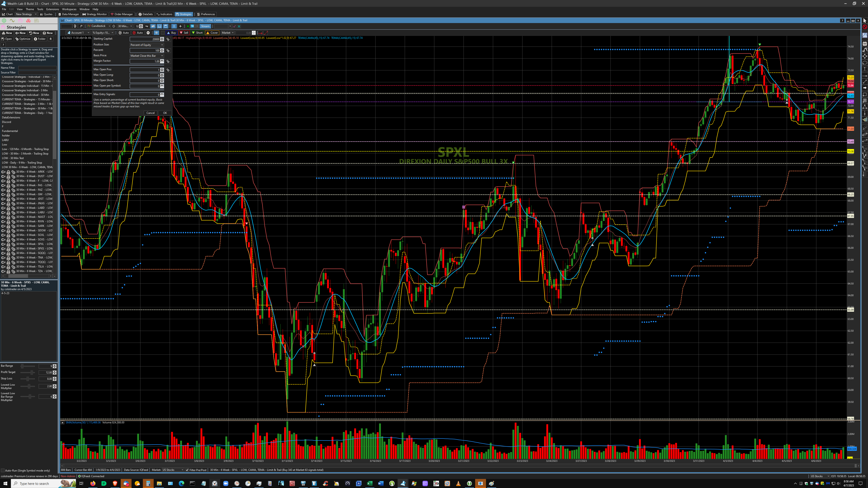Select the sine-wave Indicators icon in left panel
Viewport: 868px width, 488px height.
[x=12, y=21]
